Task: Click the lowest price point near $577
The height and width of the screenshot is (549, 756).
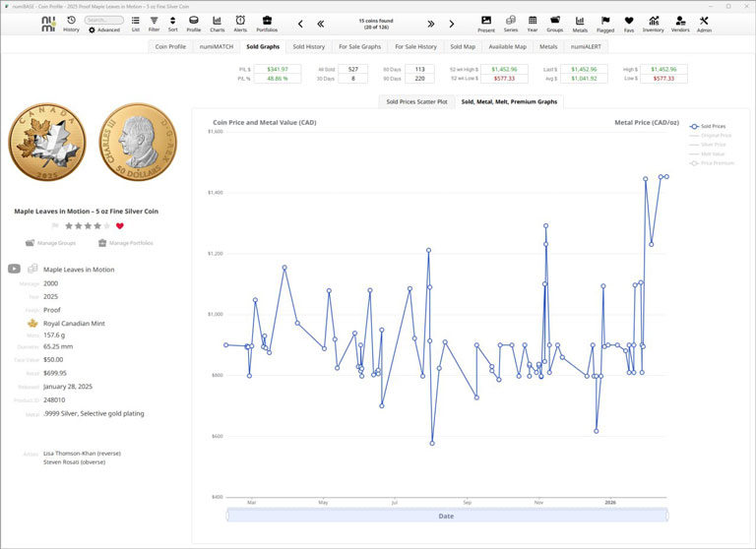Action: pyautogui.click(x=432, y=443)
